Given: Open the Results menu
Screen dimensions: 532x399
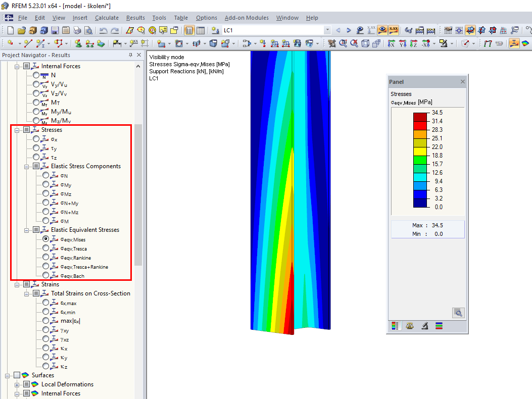Looking at the screenshot, I should [x=135, y=18].
